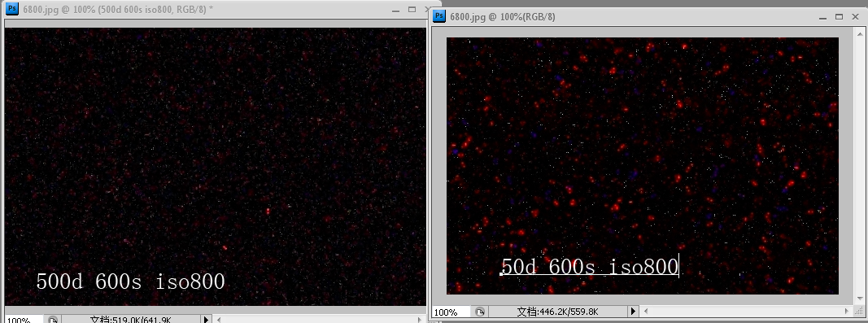This screenshot has height=323, width=868.
Task: Click the right window's zoom percentage field
Action: pos(451,312)
